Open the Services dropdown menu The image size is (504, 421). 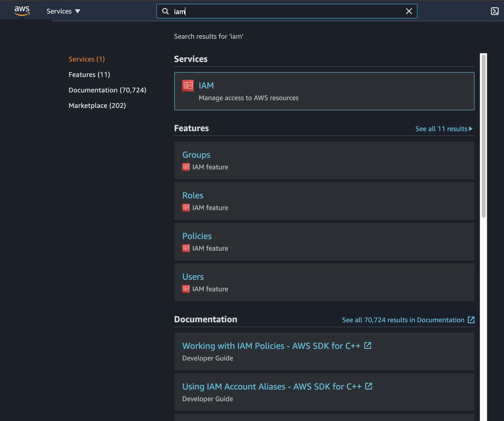(x=63, y=11)
